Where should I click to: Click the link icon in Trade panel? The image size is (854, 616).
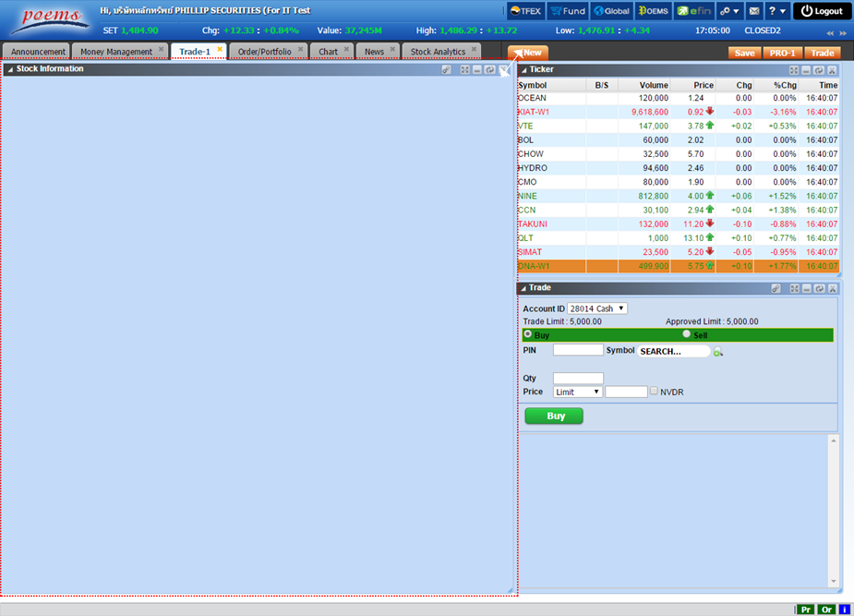point(776,288)
